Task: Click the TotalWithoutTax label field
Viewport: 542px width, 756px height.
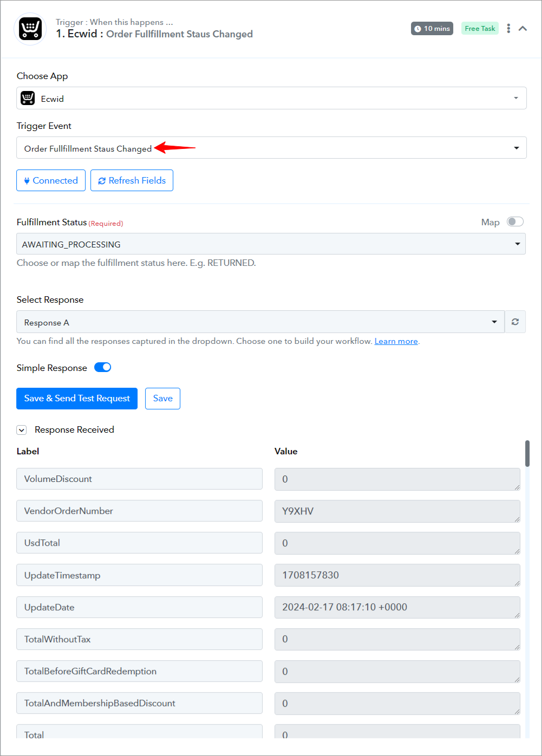Action: coord(139,639)
